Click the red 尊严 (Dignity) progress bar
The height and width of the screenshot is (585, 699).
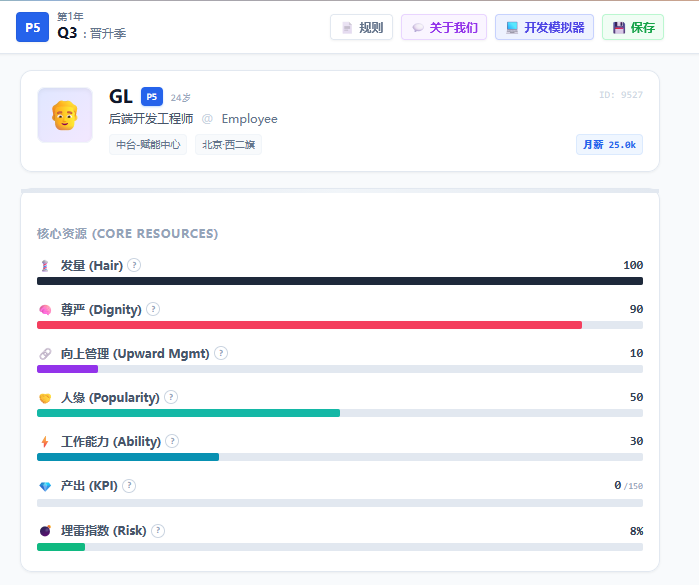tap(309, 325)
